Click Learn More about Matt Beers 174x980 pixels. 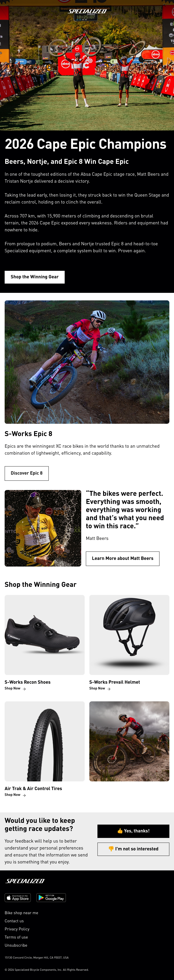tap(123, 558)
